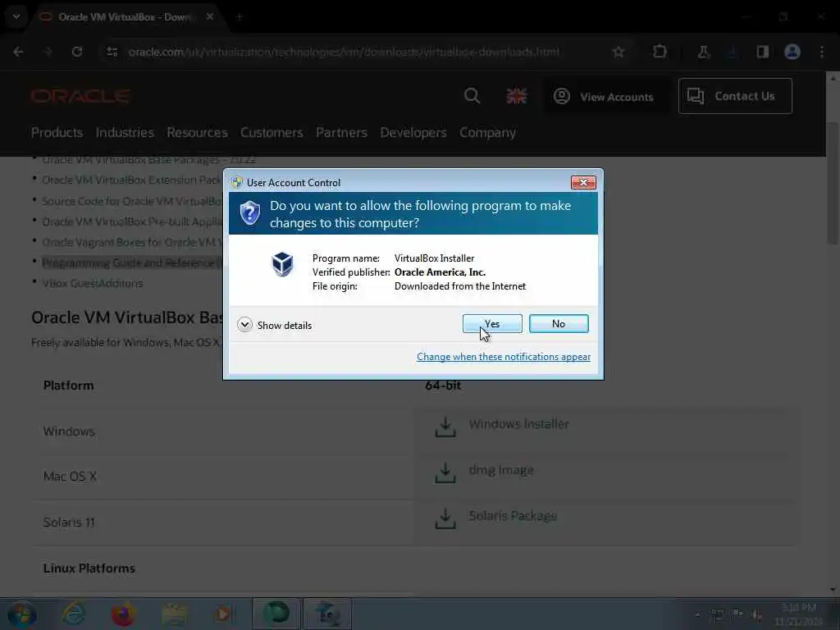This screenshot has width=840, height=630.
Task: Go back in the browser
Action: coord(18,52)
